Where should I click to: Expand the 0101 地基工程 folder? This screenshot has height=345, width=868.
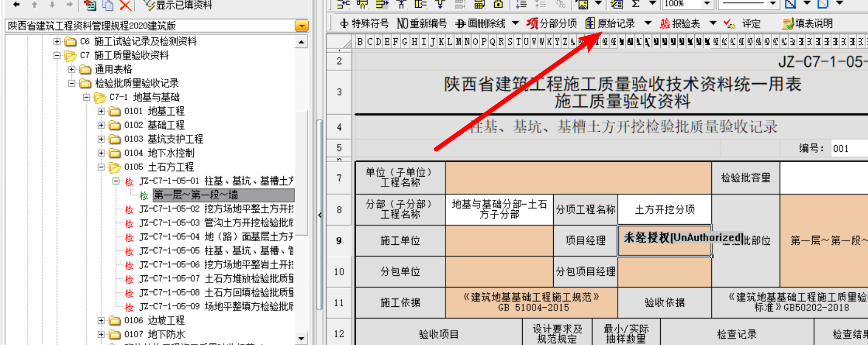click(101, 111)
